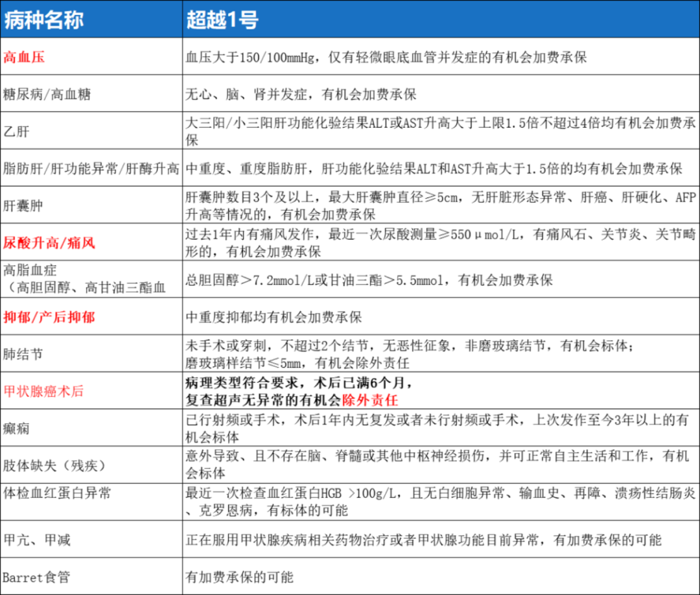Screen dimensions: 700x595
Task: Select the 甲亢、甲减 row label
Action: pos(91,539)
